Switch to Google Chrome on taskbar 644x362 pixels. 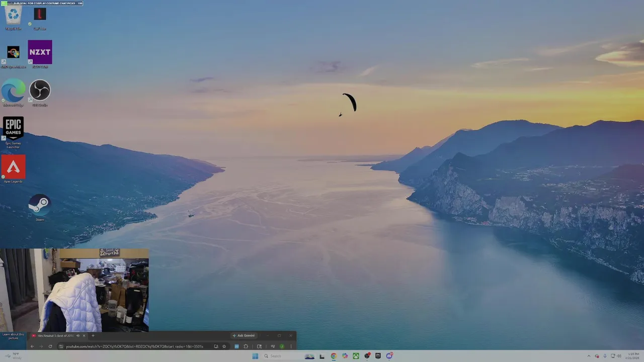click(334, 356)
